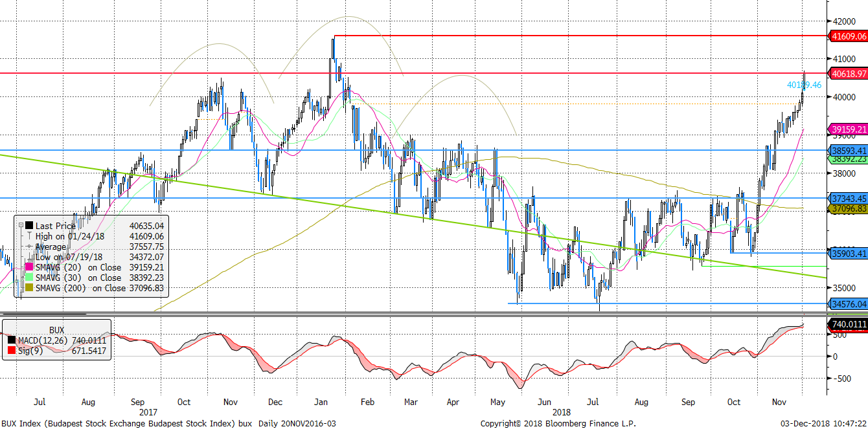The height and width of the screenshot is (429, 868).
Task: Select the 'Last Price' legend label
Action: point(55,226)
